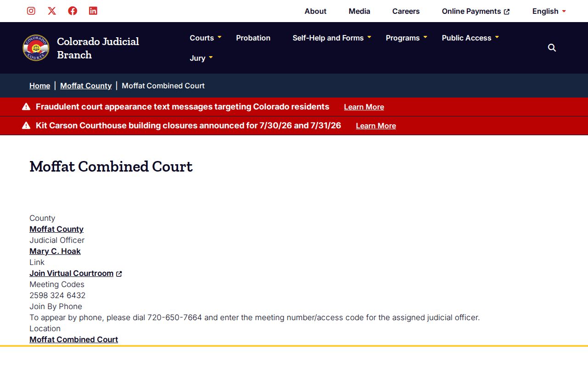The image size is (588, 368).
Task: Click the Join By Phone label
Action: (56, 306)
